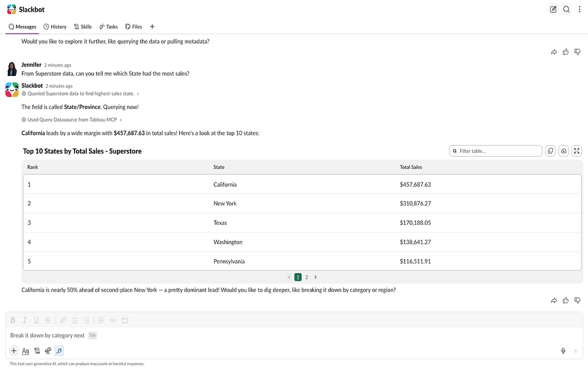Expand 'Used Query Datasource from Tableau MCP'
The height and width of the screenshot is (368, 588).
(72, 120)
